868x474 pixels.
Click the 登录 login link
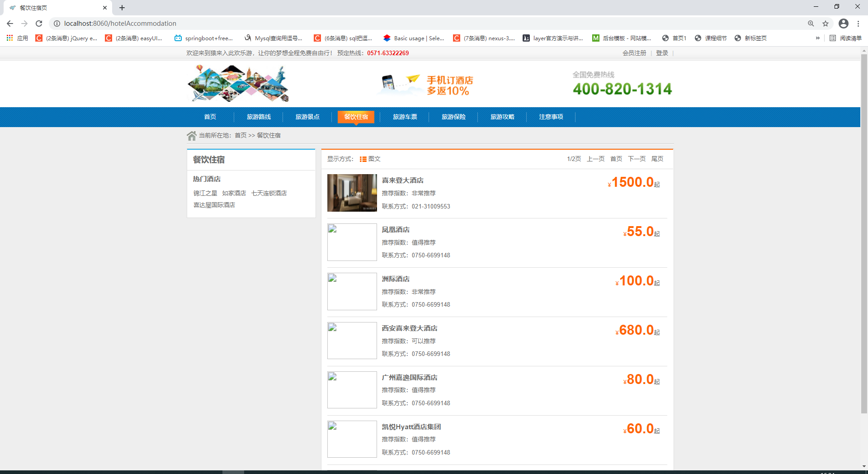point(662,53)
